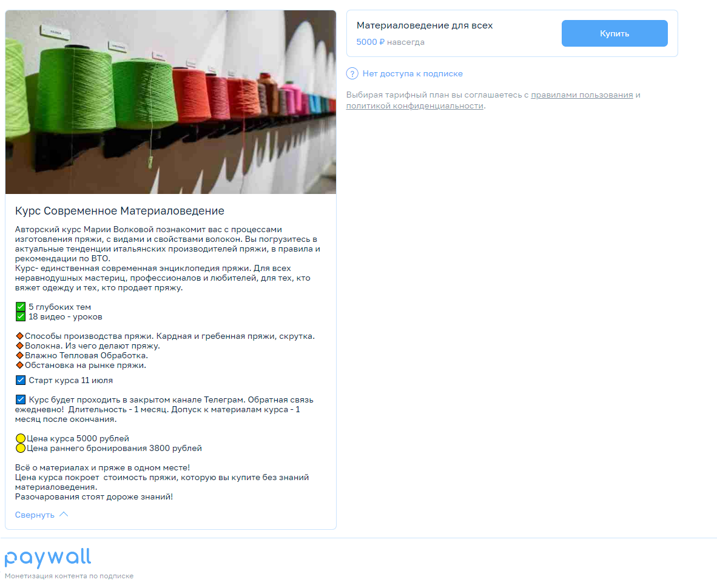The width and height of the screenshot is (717, 588).
Task: Click the yarn spools course image
Action: pyautogui.click(x=170, y=102)
